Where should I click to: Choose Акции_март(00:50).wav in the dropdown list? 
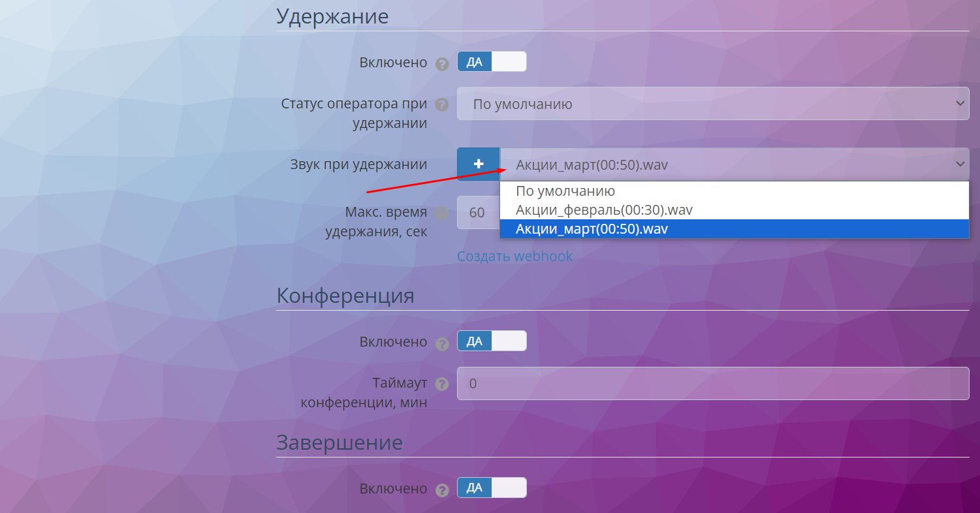734,229
